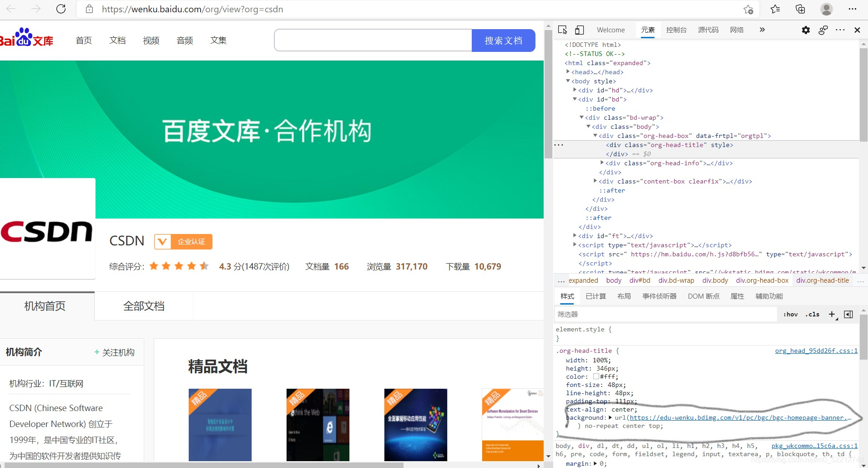
Task: Expand the div id="hd" node
Action: [575, 90]
